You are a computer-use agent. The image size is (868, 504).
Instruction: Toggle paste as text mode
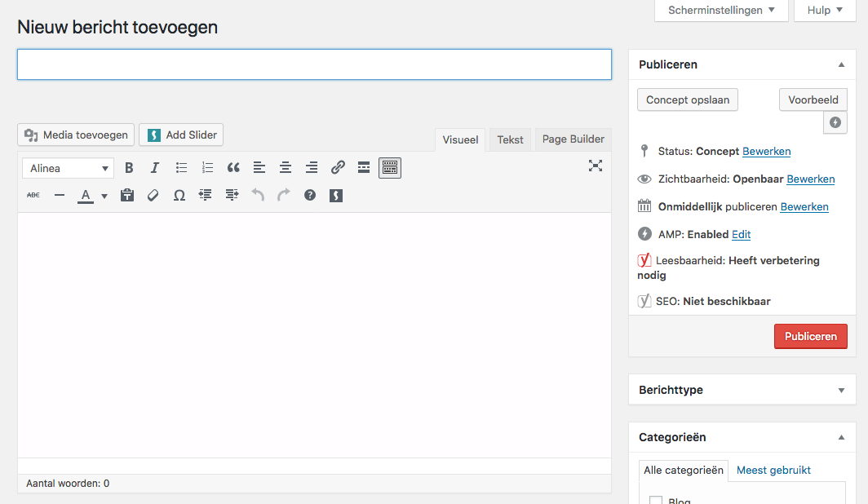(x=127, y=196)
